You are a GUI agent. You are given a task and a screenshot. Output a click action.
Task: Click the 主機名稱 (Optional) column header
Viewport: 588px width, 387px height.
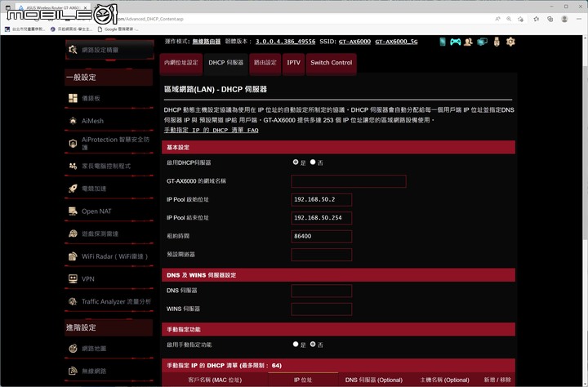click(444, 380)
